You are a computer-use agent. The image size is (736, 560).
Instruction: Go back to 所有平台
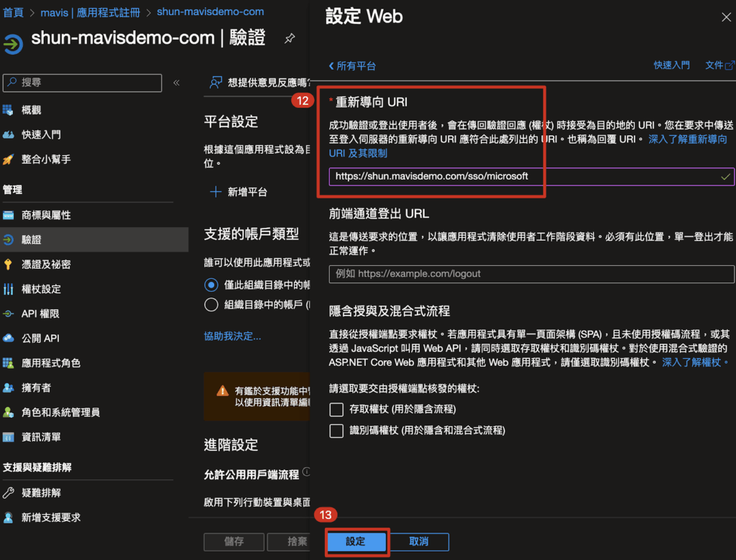click(352, 65)
